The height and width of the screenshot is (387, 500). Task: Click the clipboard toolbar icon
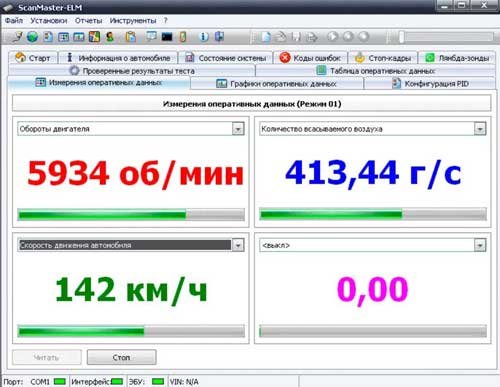pyautogui.click(x=130, y=37)
